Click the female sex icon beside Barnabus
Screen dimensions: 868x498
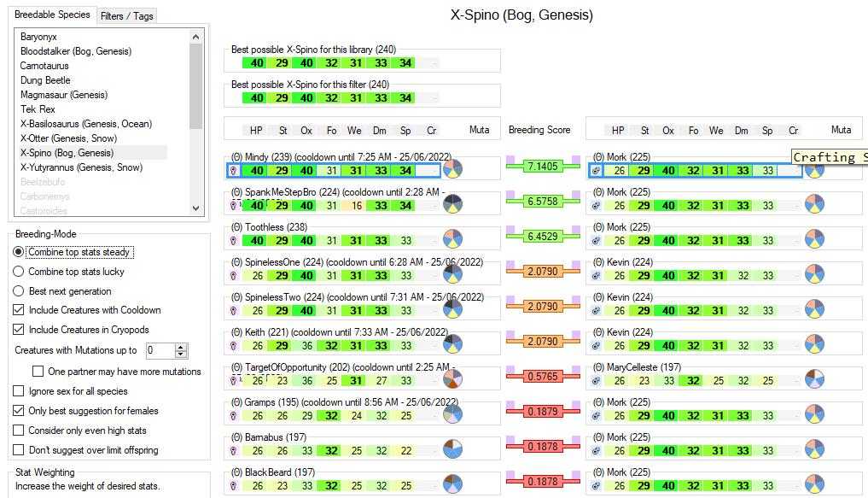click(234, 451)
